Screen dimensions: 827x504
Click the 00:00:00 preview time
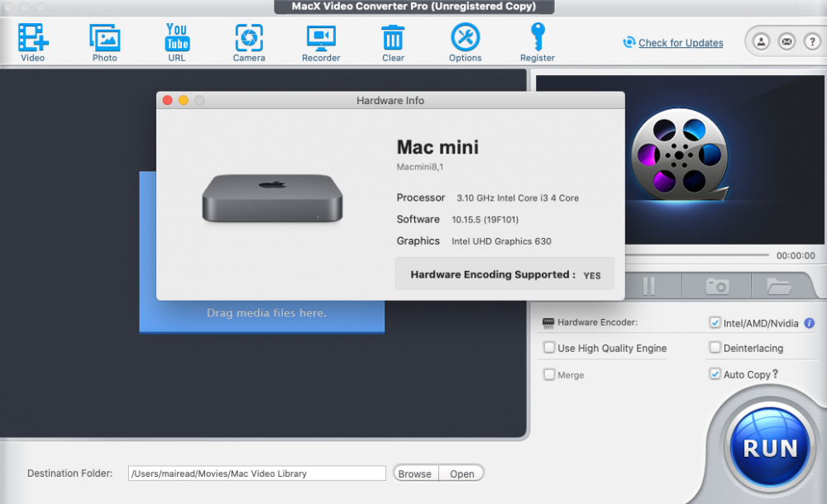click(796, 255)
